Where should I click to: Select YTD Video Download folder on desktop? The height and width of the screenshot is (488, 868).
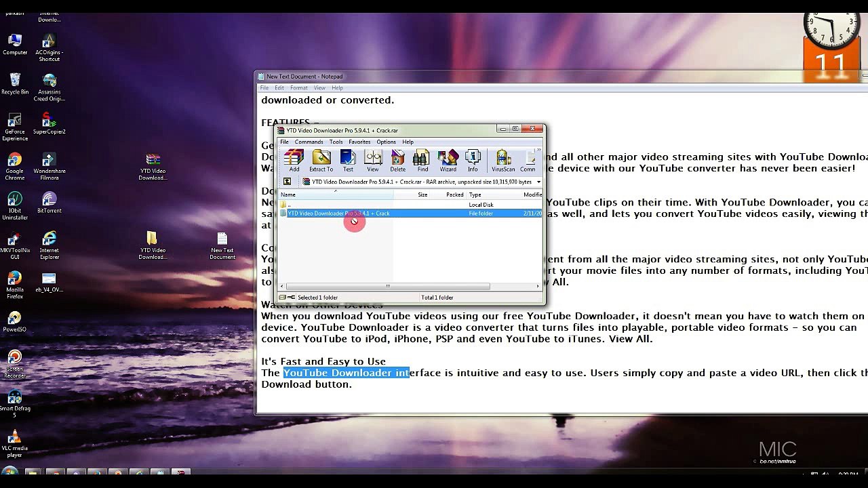click(x=153, y=245)
